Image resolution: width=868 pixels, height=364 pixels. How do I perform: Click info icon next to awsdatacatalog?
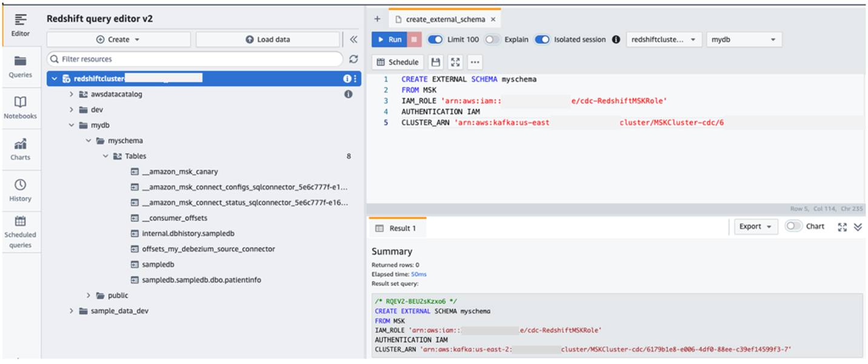[x=349, y=94]
